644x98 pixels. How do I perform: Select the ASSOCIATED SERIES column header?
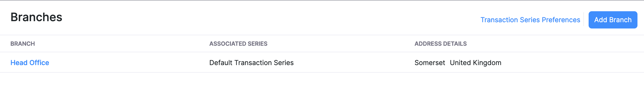238,44
